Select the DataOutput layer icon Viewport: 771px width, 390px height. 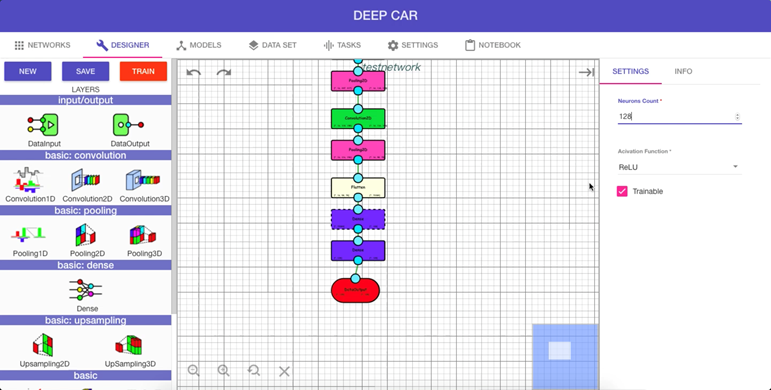pyautogui.click(x=128, y=125)
